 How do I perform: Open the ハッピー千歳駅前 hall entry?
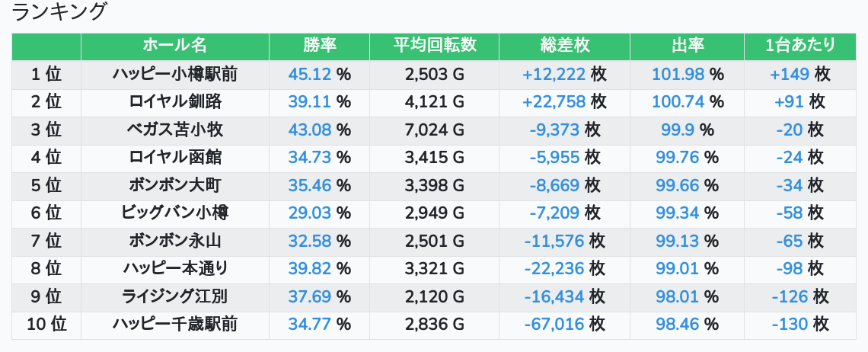(x=174, y=325)
